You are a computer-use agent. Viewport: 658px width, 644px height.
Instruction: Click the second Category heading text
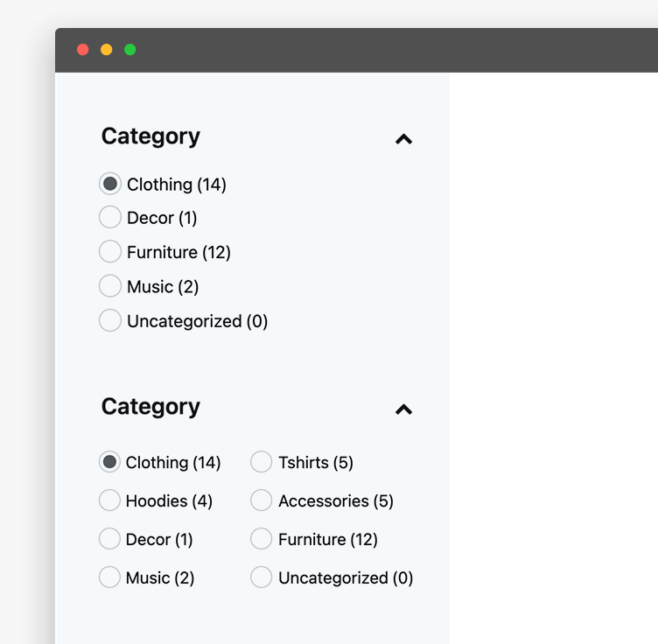(x=150, y=407)
